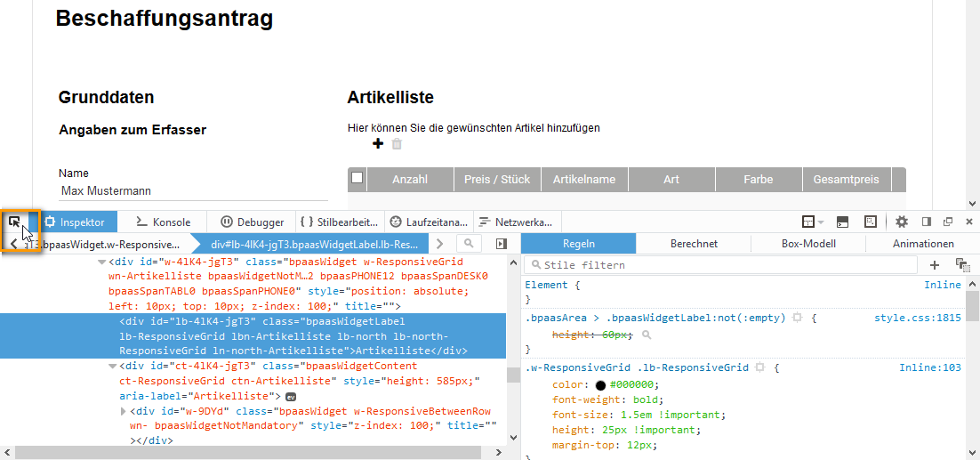This screenshot has width=980, height=460.
Task: Toggle the split console icon
Action: tap(842, 222)
